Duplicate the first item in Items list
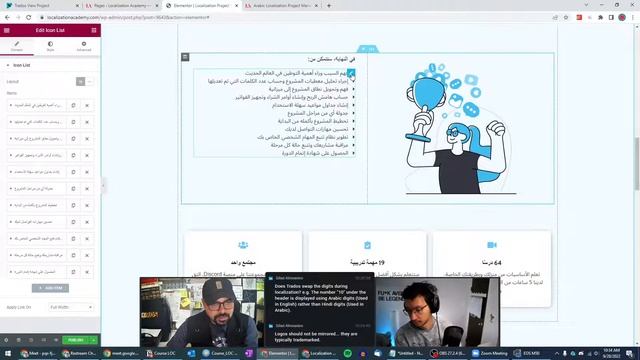The width and height of the screenshot is (640, 360). (x=73, y=105)
